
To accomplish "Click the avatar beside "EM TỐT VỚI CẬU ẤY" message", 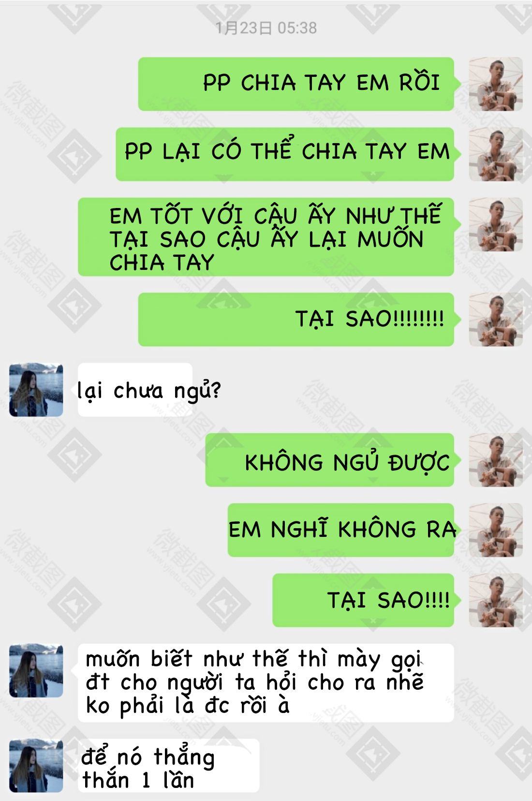I will coord(496,224).
